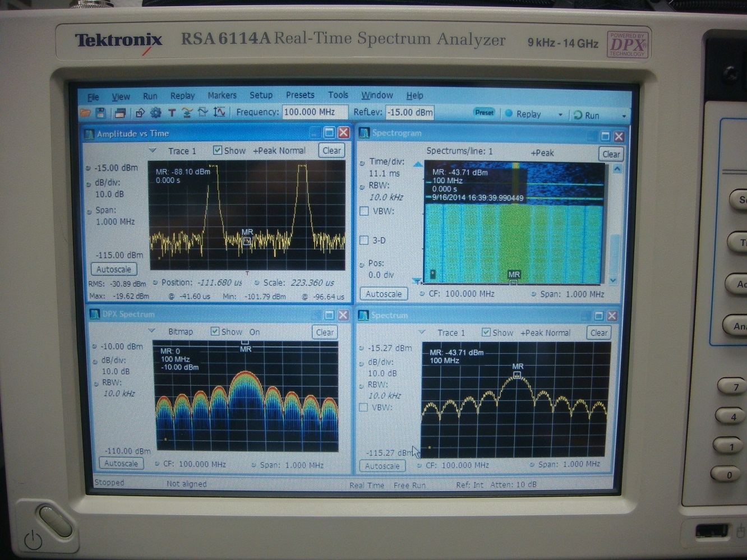Open the Run dropdown arrow
The height and width of the screenshot is (560, 747).
(x=624, y=116)
